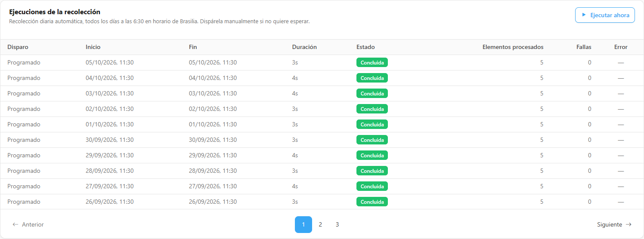
Task: Click processed count 5 for 05/10/2026
Action: pyautogui.click(x=542, y=62)
